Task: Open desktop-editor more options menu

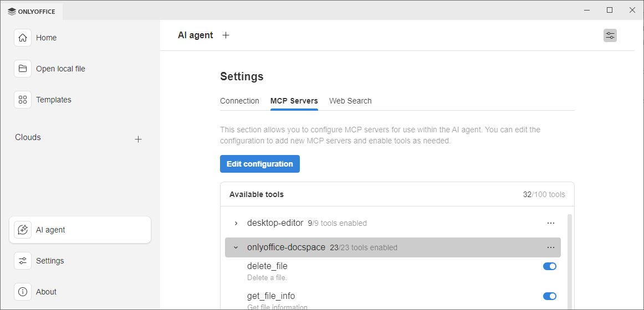Action: coord(550,223)
